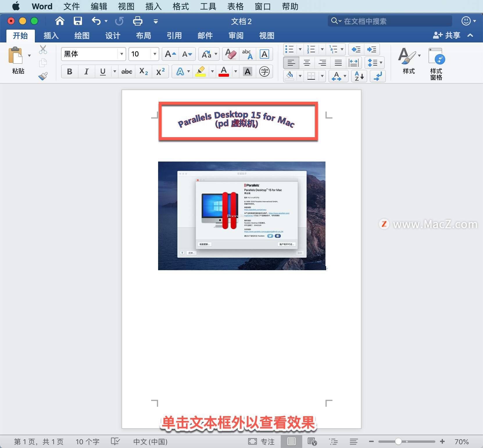
Task: Expand numbered list style dropdown
Action: point(322,49)
